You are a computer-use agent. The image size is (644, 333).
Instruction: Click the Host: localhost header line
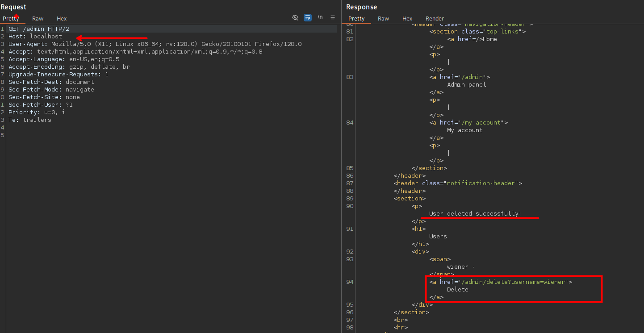tap(35, 36)
